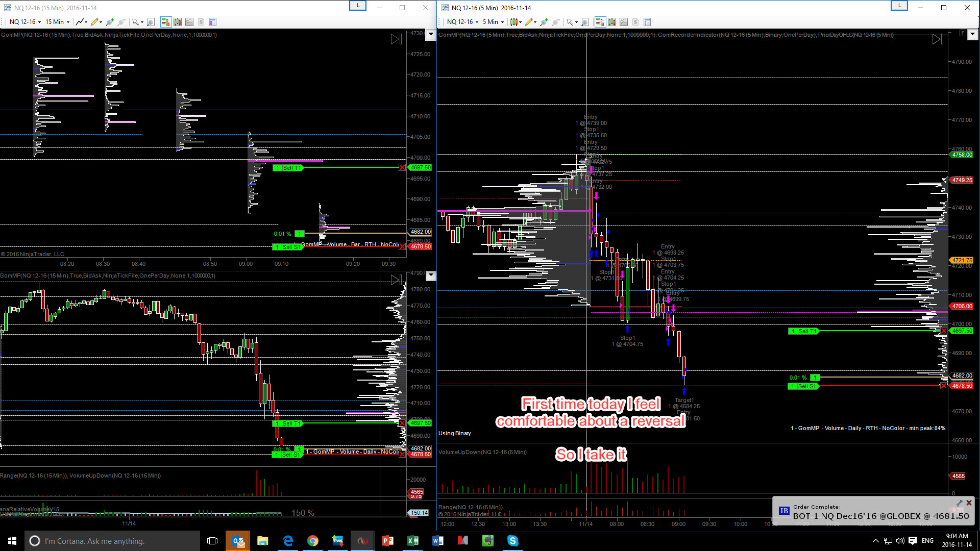
Task: Open Action Center notifications icon
Action: [913, 541]
